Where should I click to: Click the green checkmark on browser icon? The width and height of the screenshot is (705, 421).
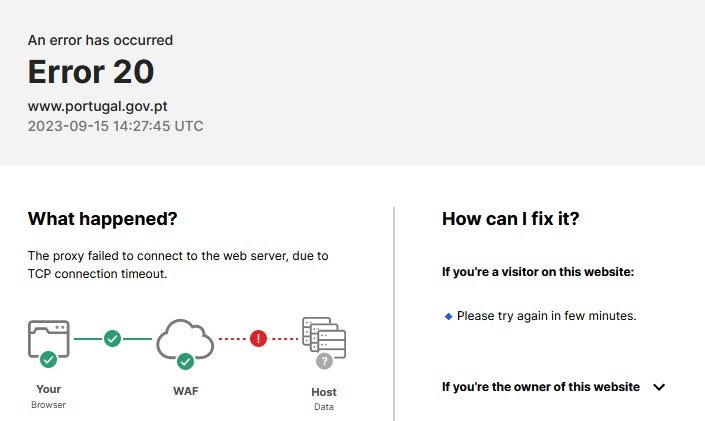pos(49,359)
